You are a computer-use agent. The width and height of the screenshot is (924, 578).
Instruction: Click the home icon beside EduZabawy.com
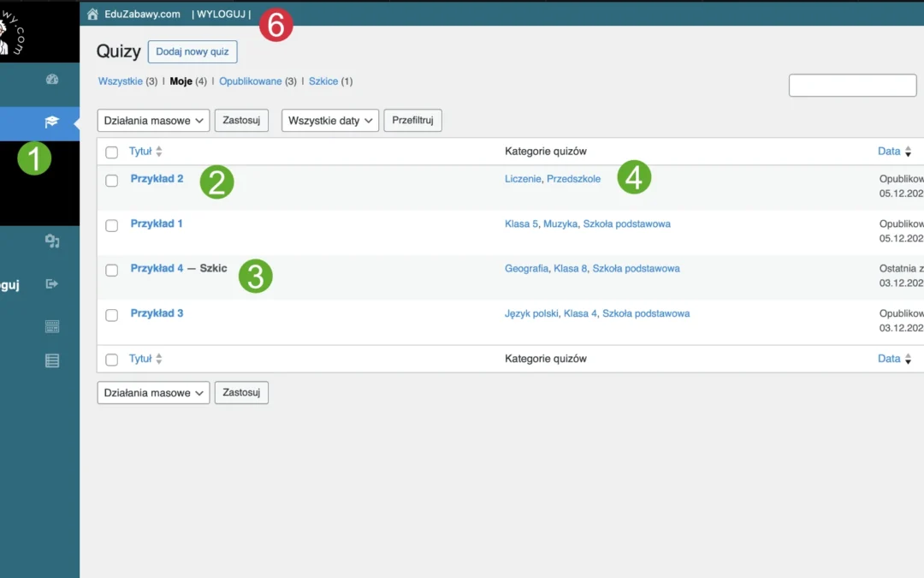pos(93,14)
